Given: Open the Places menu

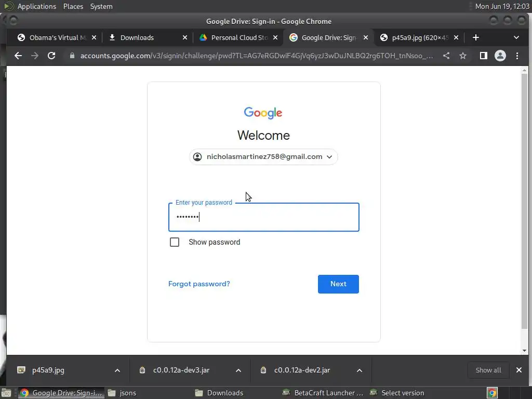Looking at the screenshot, I should (x=73, y=6).
